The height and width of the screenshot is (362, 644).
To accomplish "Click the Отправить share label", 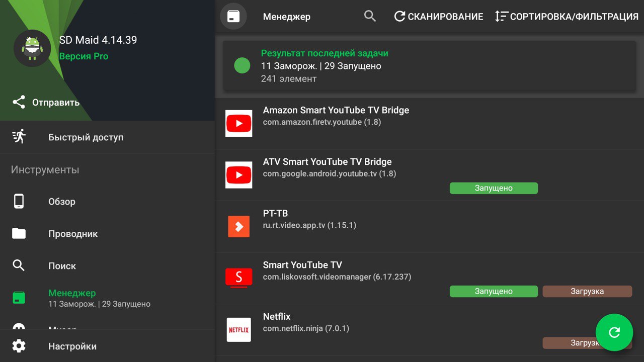I will [x=56, y=103].
